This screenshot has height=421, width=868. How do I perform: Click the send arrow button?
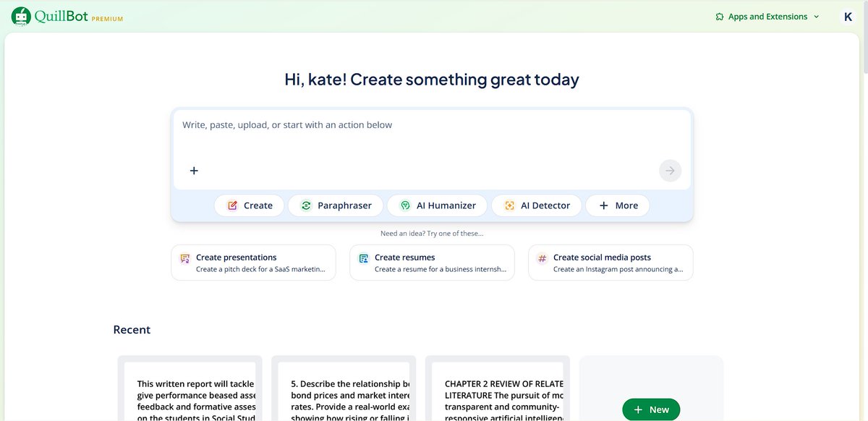[670, 171]
